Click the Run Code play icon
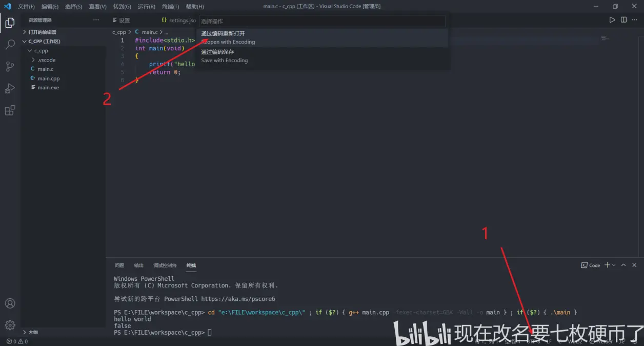644x346 pixels. 612,20
